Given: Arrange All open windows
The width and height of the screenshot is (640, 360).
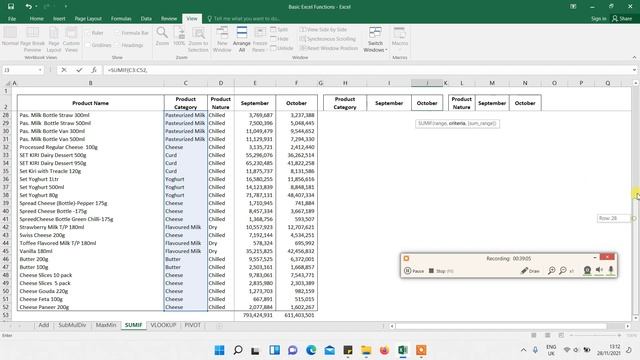Looking at the screenshot, I should [x=242, y=40].
